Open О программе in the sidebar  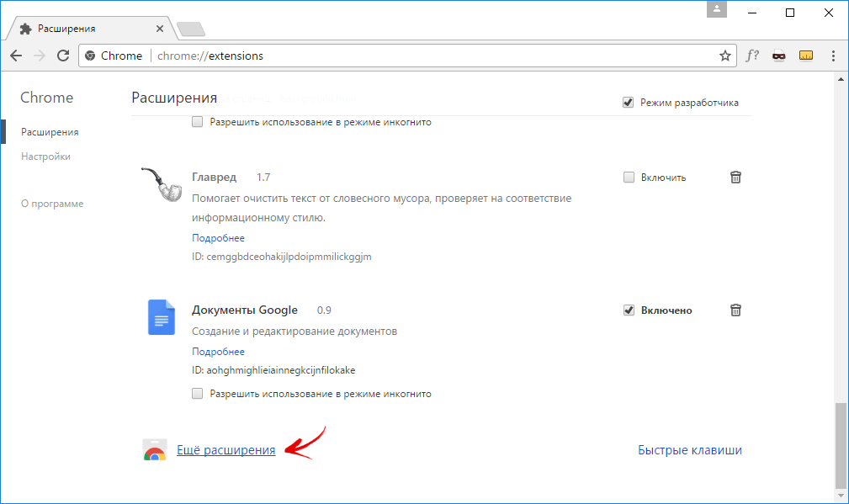[52, 204]
